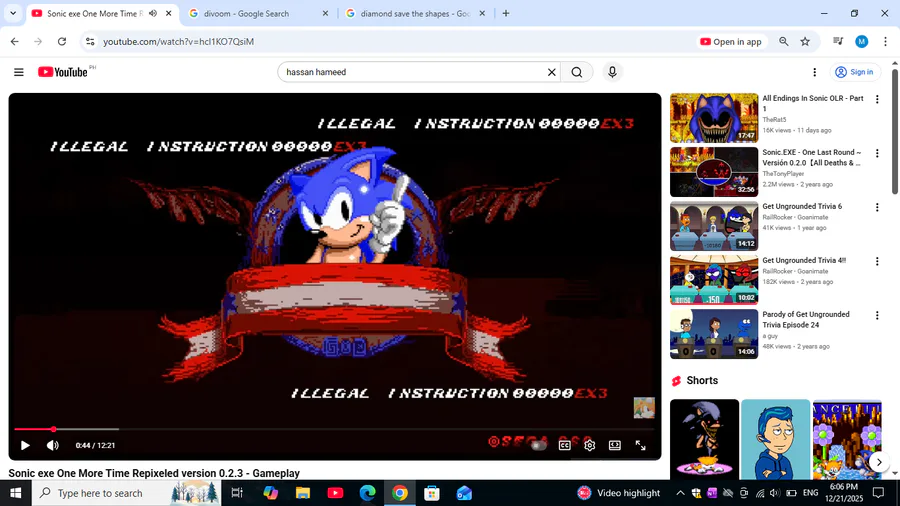Viewport: 900px width, 506px height.
Task: Open more options for Get Ungrounded Trivia 6
Action: coord(877,207)
